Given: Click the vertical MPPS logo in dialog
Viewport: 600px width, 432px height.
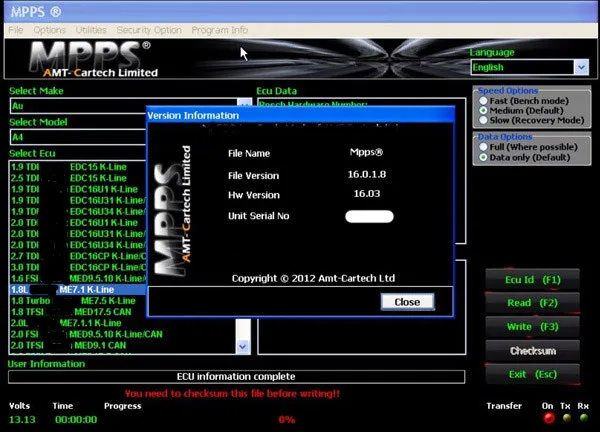Looking at the screenshot, I should point(172,210).
